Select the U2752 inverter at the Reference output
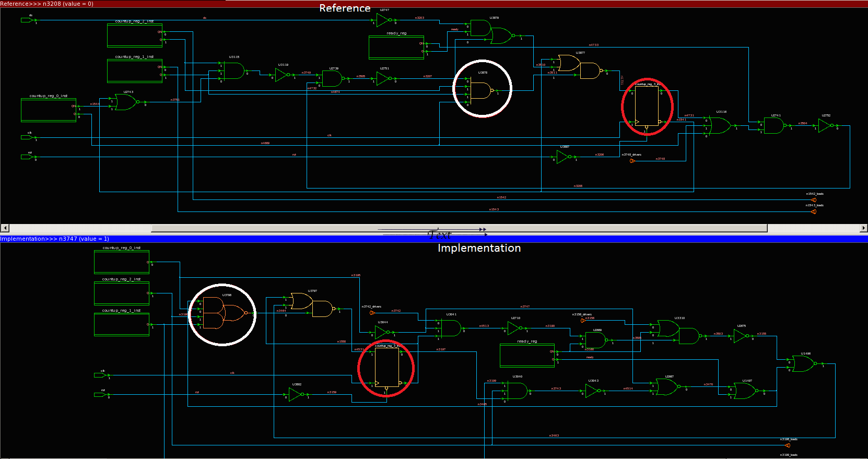 tap(825, 126)
